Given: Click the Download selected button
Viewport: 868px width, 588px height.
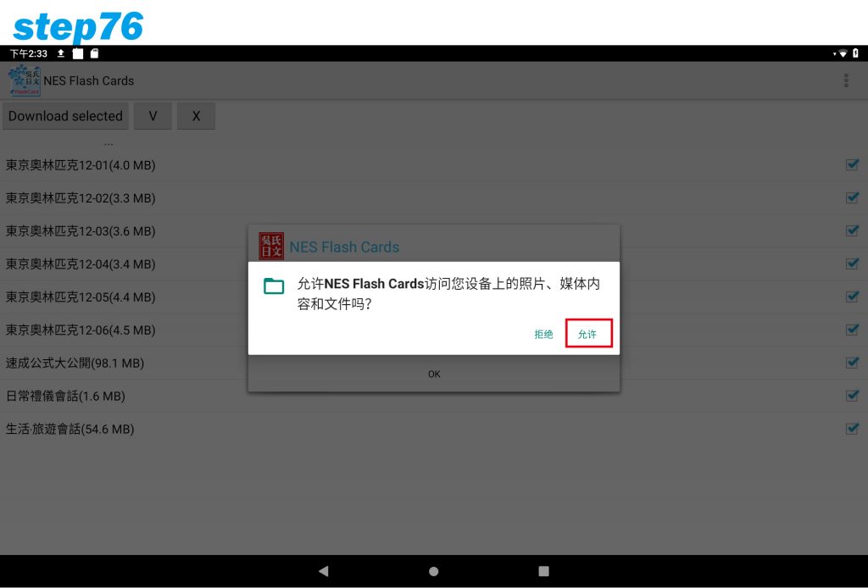Looking at the screenshot, I should pos(65,116).
